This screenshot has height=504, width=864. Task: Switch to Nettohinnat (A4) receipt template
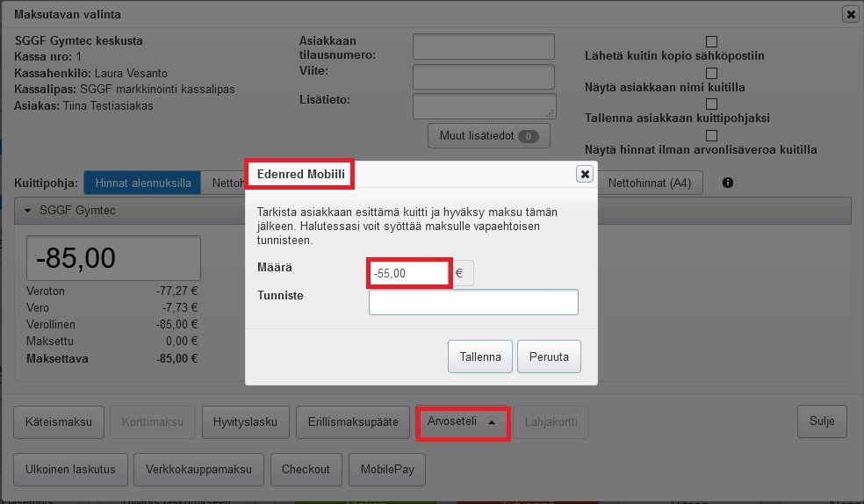[650, 184]
